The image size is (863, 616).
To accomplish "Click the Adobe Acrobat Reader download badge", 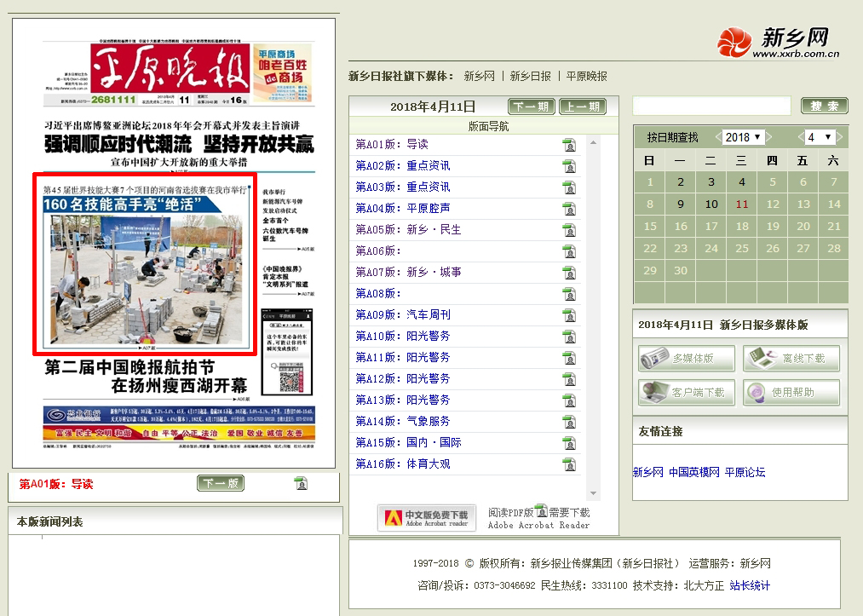I will [x=427, y=517].
